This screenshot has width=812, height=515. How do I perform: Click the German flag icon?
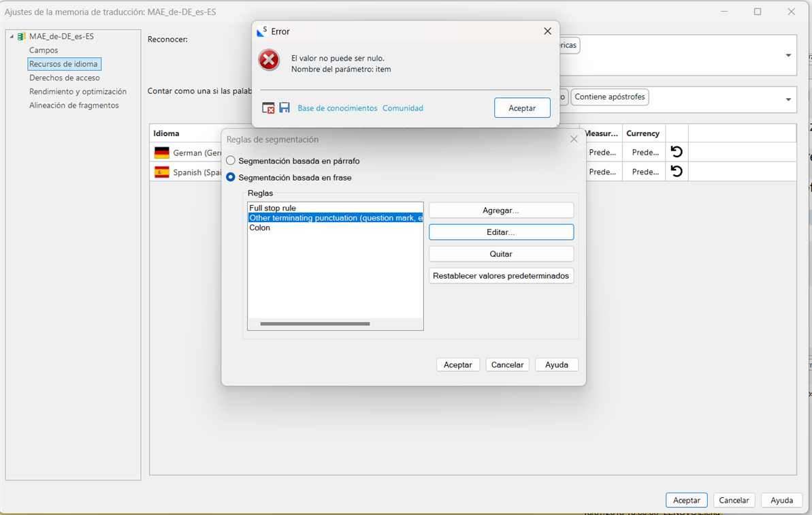162,153
